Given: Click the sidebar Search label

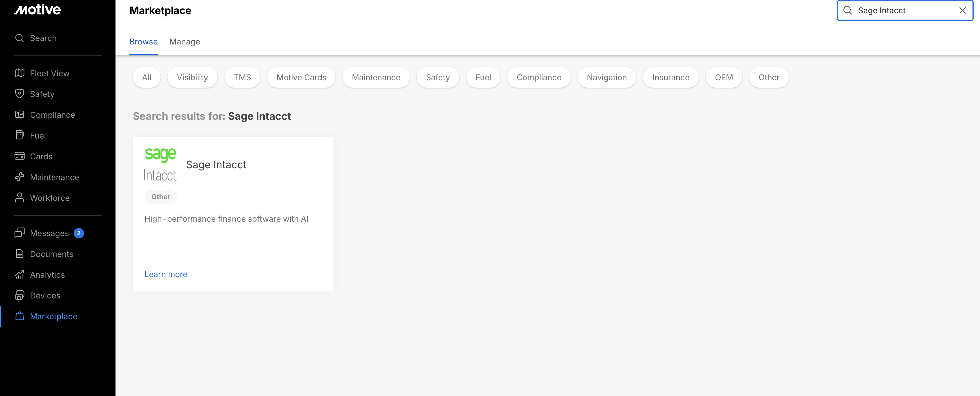Looking at the screenshot, I should [x=43, y=38].
